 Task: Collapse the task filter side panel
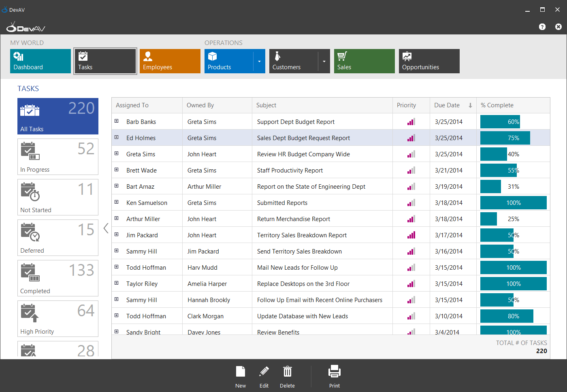(x=106, y=228)
